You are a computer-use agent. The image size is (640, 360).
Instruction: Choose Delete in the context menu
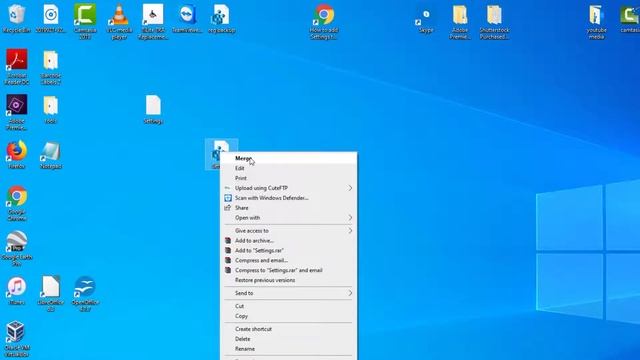[x=288, y=339]
